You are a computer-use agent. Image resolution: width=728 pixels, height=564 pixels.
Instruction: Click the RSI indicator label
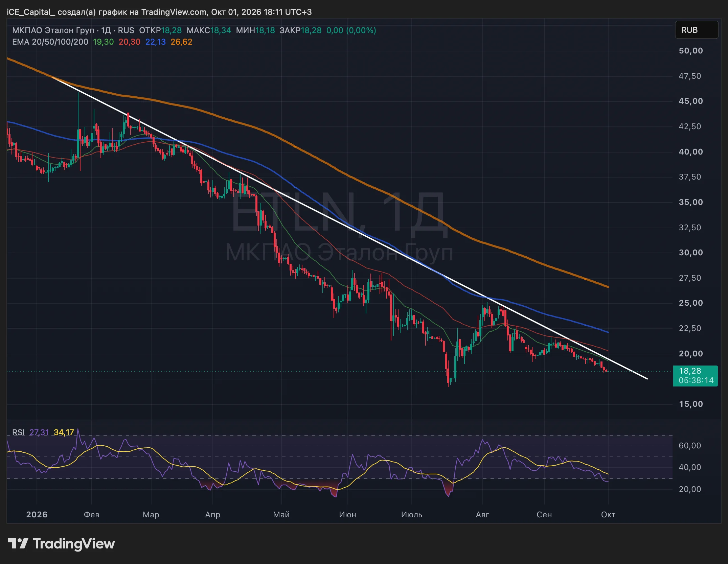[x=18, y=432]
